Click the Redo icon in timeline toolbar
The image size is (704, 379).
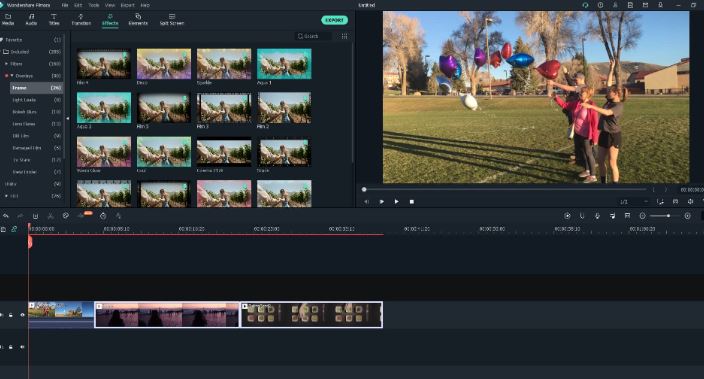[x=20, y=216]
